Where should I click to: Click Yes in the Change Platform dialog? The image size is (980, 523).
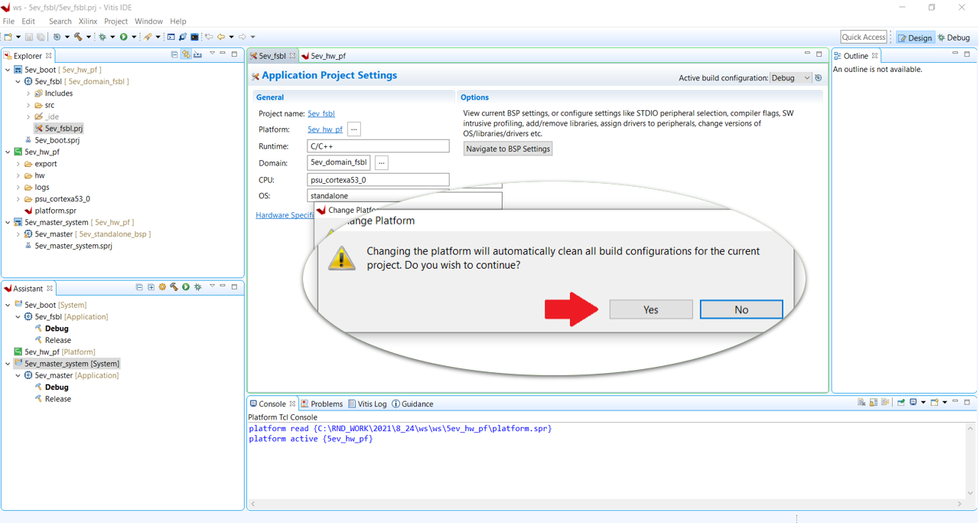[651, 309]
